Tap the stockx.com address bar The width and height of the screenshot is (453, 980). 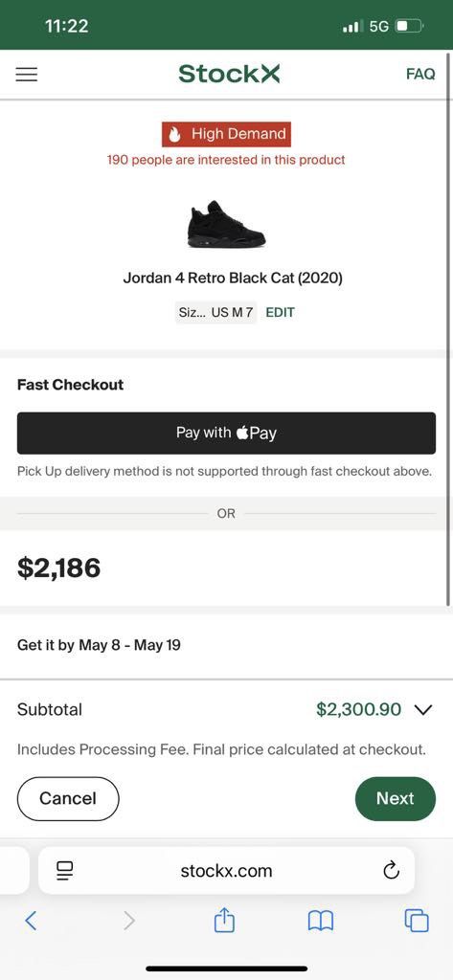[x=226, y=871]
